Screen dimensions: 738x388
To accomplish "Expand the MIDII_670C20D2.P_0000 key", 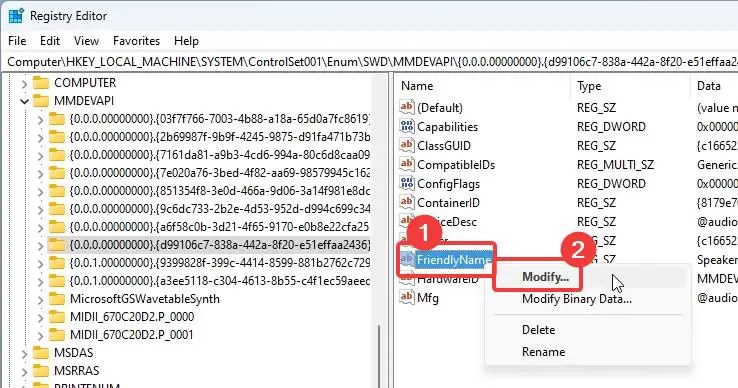I will (40, 317).
